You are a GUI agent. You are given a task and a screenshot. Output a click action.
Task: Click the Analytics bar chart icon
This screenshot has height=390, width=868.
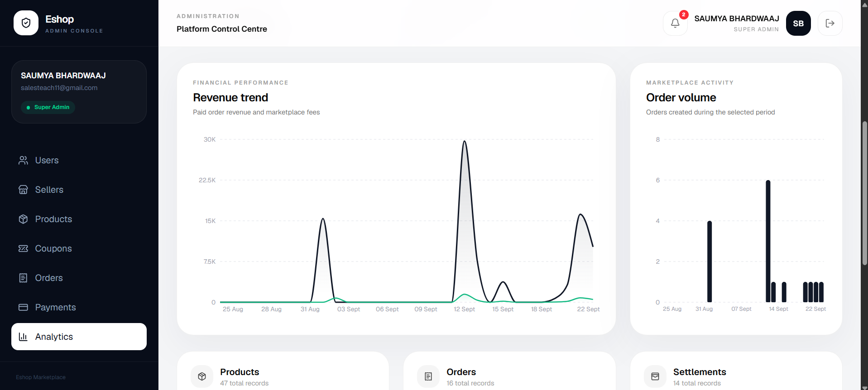point(23,337)
